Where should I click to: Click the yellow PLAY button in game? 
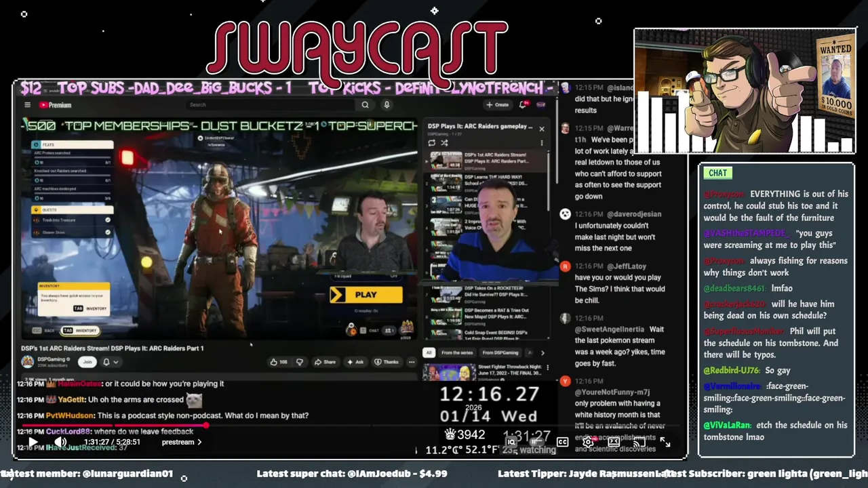tap(366, 295)
